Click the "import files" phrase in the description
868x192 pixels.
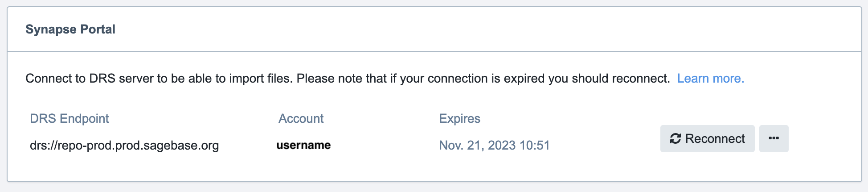(x=260, y=79)
